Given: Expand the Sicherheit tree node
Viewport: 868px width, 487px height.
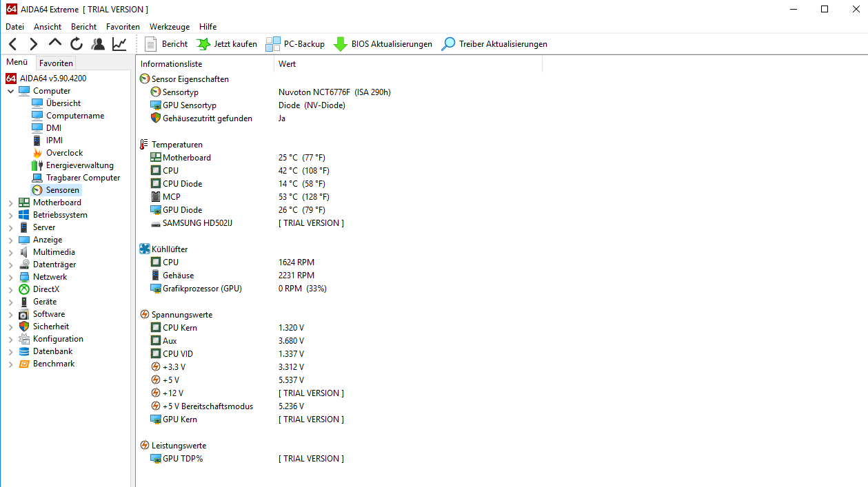Looking at the screenshot, I should click(11, 327).
